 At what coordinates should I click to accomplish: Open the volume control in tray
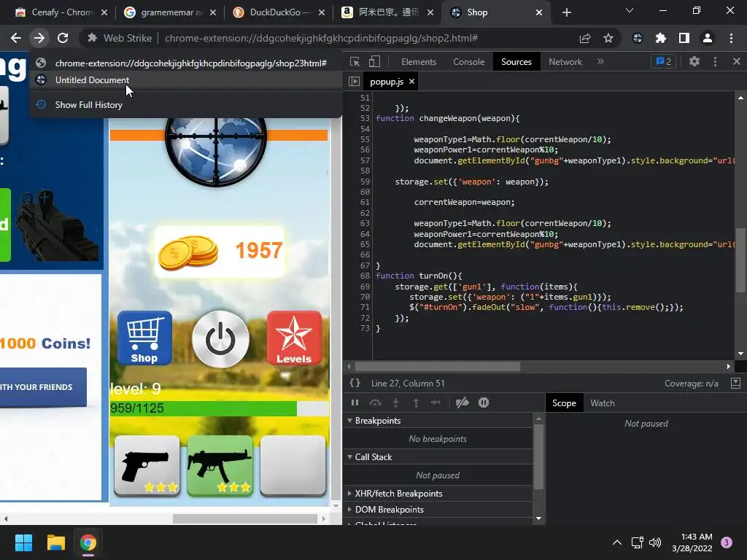[x=655, y=542]
